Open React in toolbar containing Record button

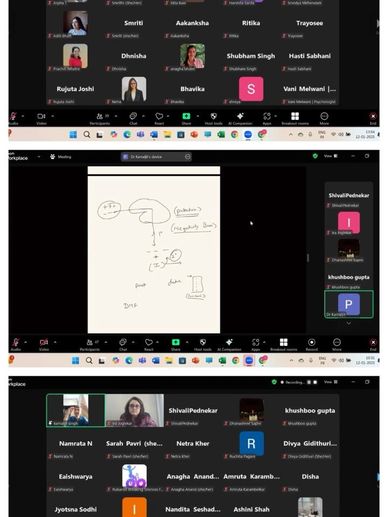(x=149, y=344)
